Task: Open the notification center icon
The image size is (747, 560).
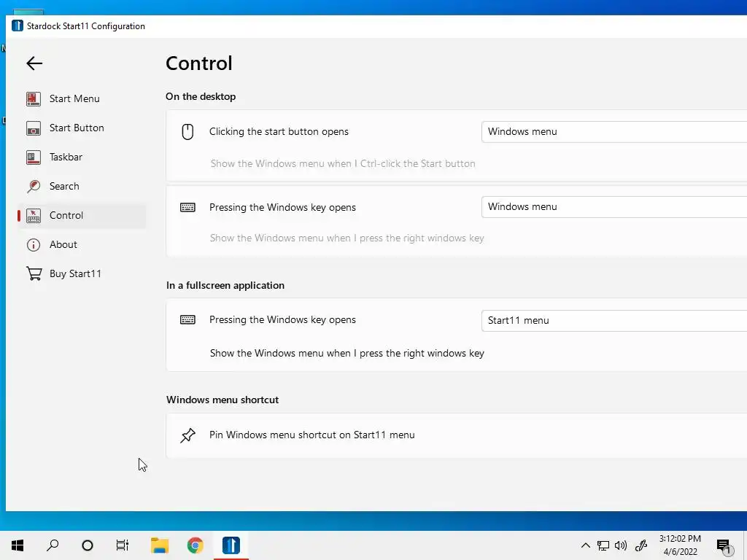Action: pos(724,546)
